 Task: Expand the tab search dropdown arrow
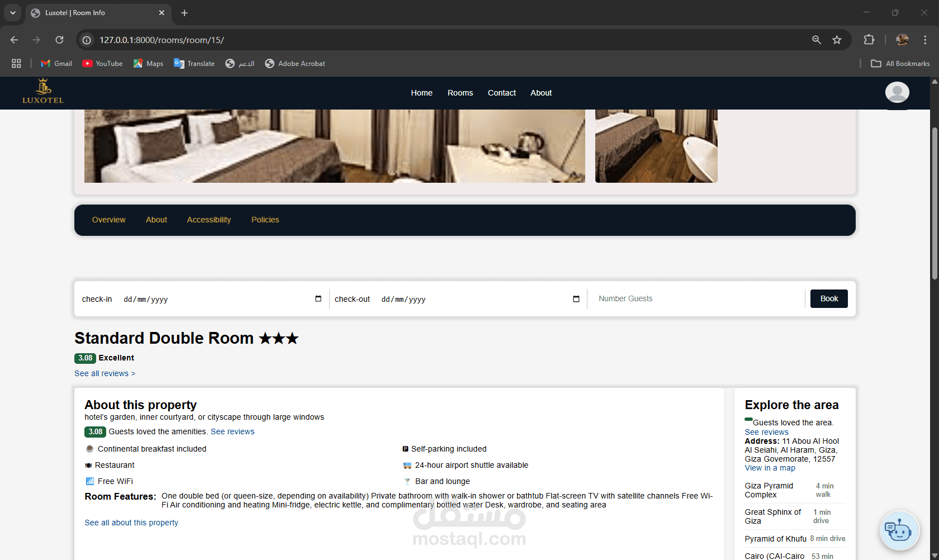[x=12, y=13]
